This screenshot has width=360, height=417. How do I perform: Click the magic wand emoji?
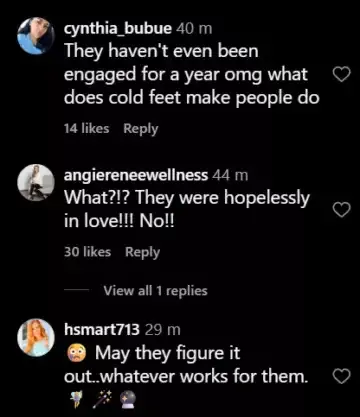[x=101, y=399]
